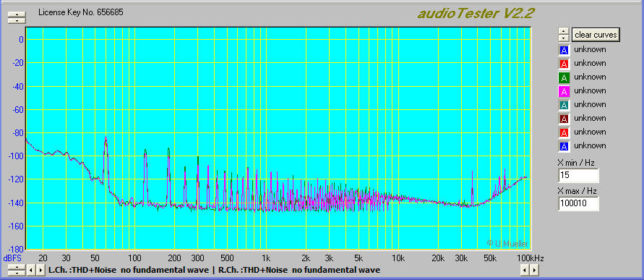Click the X max / Hz input field showing 100010
The height and width of the screenshot is (280, 644).
click(x=578, y=203)
